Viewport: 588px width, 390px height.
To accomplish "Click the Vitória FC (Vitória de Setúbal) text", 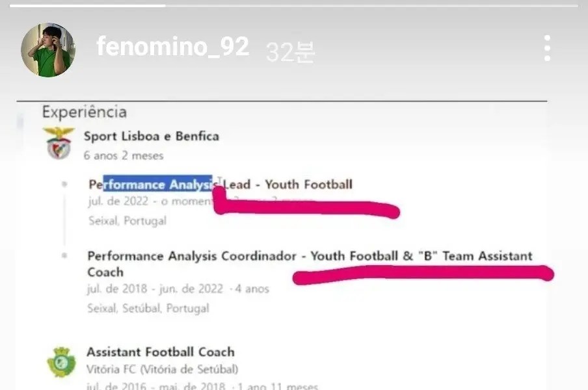I will click(163, 370).
